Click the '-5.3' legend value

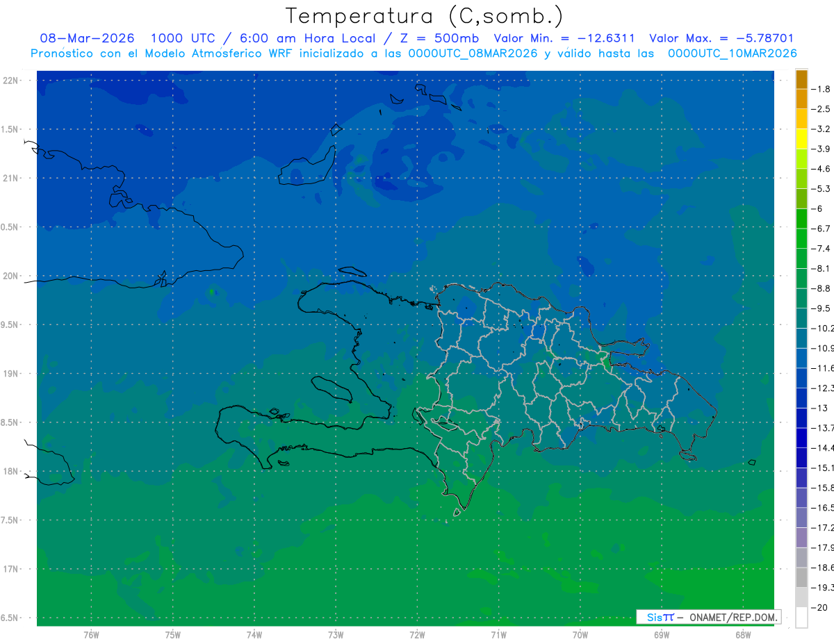coord(821,188)
